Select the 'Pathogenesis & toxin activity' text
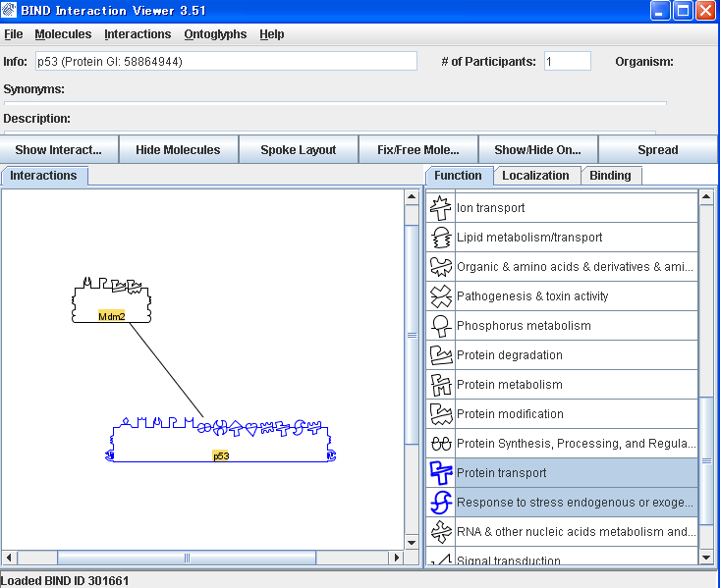Image resolution: width=720 pixels, height=588 pixels. click(x=532, y=296)
